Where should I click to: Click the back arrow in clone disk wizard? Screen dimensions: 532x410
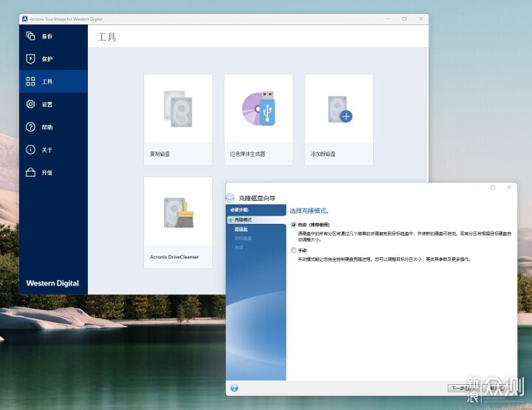pos(231,198)
